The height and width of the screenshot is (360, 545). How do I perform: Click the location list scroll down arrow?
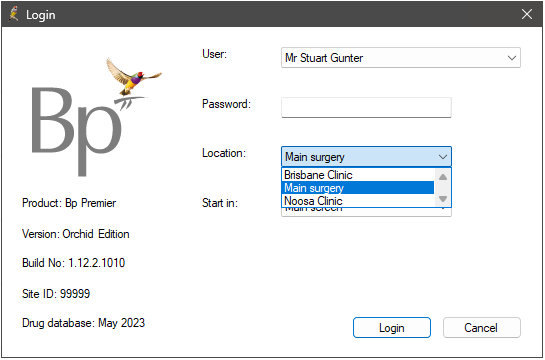[443, 199]
